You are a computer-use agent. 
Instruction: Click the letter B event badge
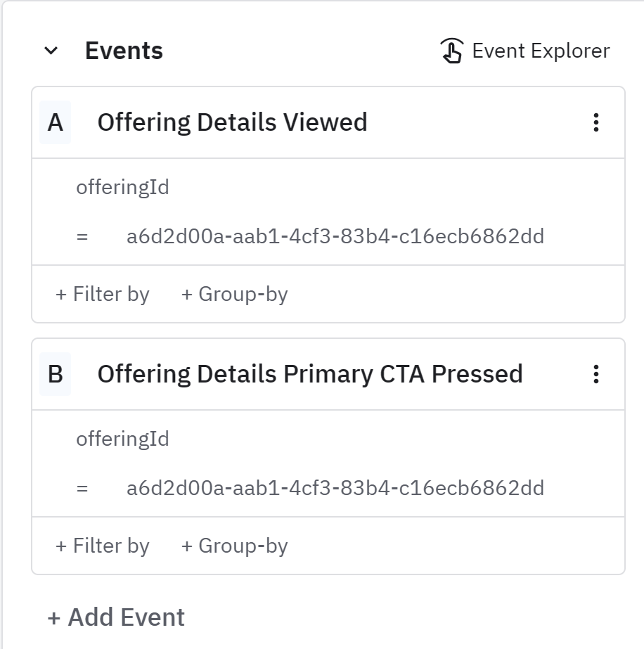click(x=55, y=374)
